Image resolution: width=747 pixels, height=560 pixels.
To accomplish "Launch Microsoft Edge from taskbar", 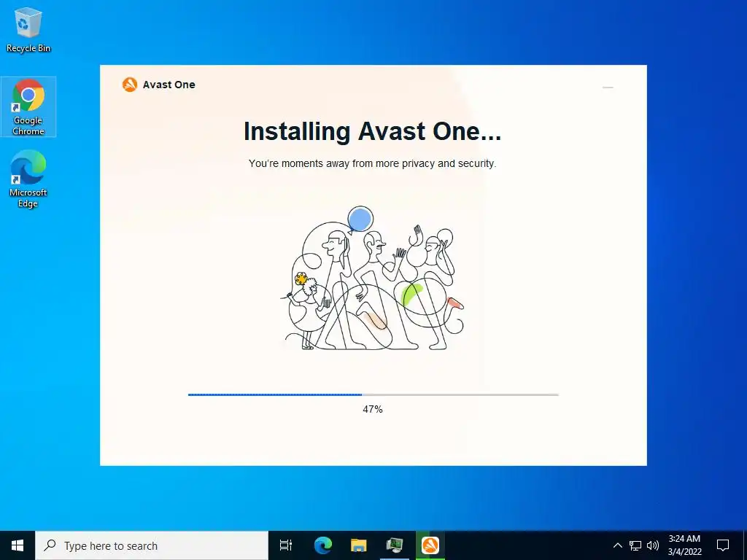I will [x=323, y=545].
